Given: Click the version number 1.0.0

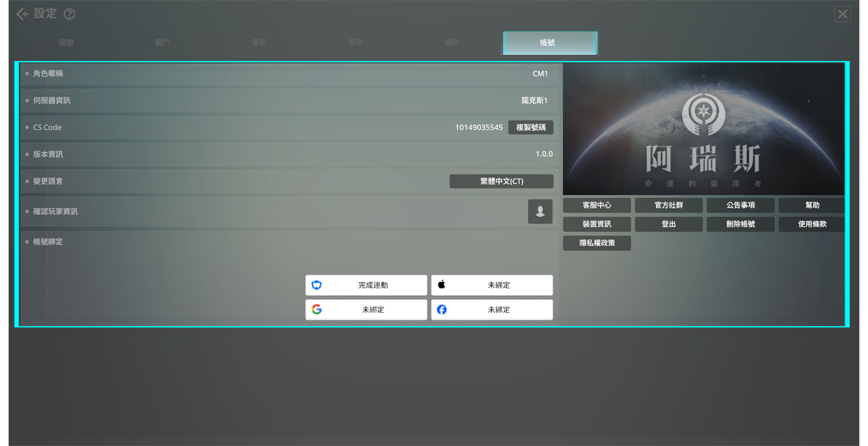Looking at the screenshot, I should tap(544, 154).
